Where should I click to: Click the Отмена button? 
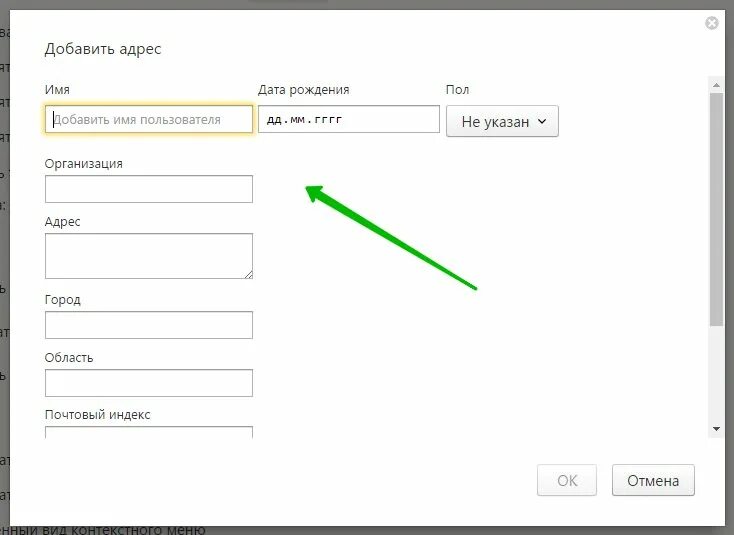(x=653, y=480)
